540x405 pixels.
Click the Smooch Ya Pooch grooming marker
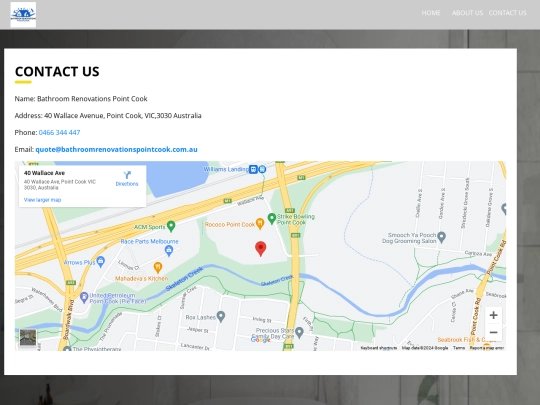tap(442, 237)
